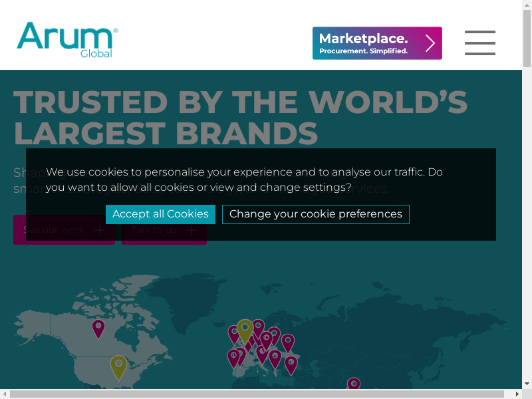Click the horizontal scrollbar right arrow
Image resolution: width=532 pixels, height=399 pixels.
tap(517, 394)
